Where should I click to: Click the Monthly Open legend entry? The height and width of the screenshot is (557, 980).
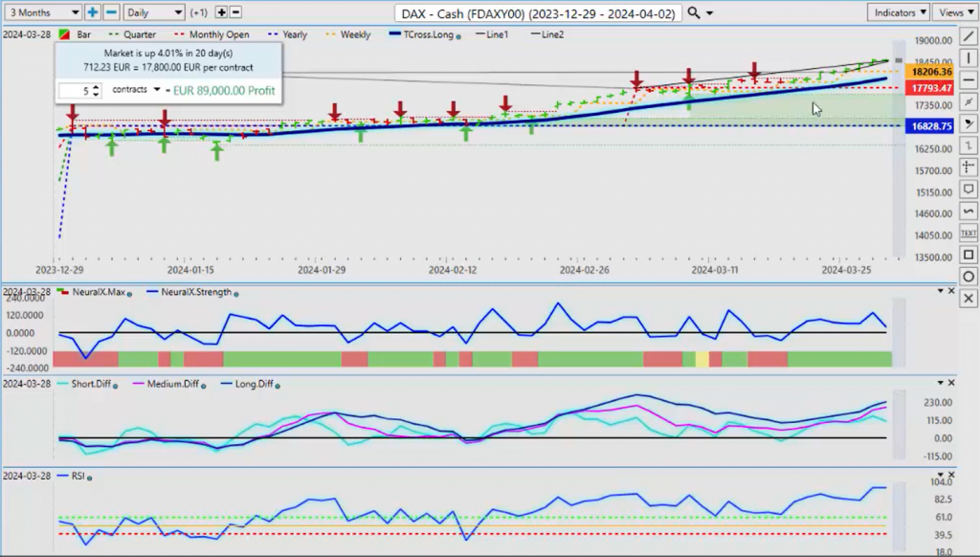click(x=212, y=34)
